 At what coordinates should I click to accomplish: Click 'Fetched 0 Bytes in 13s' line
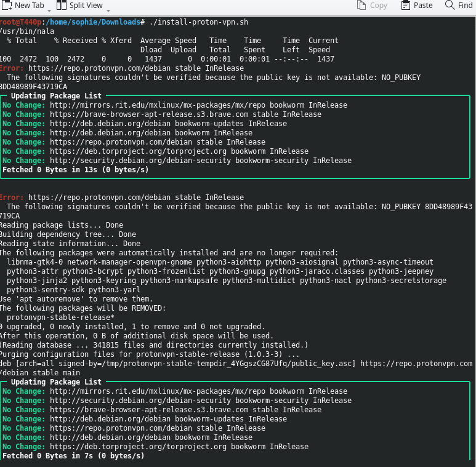(76, 170)
